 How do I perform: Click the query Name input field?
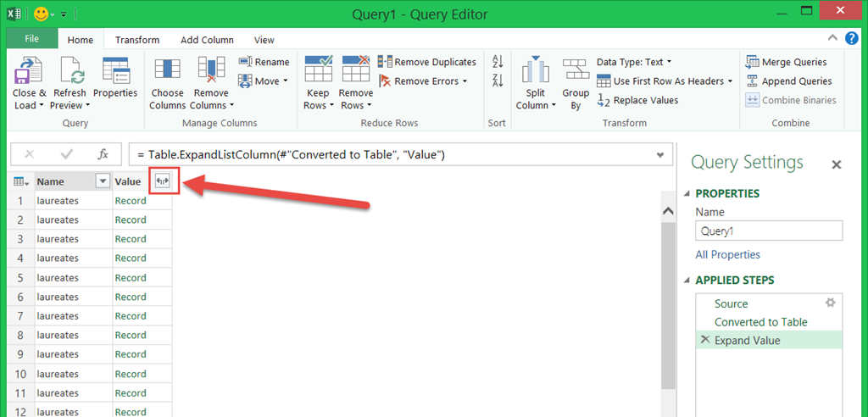769,231
